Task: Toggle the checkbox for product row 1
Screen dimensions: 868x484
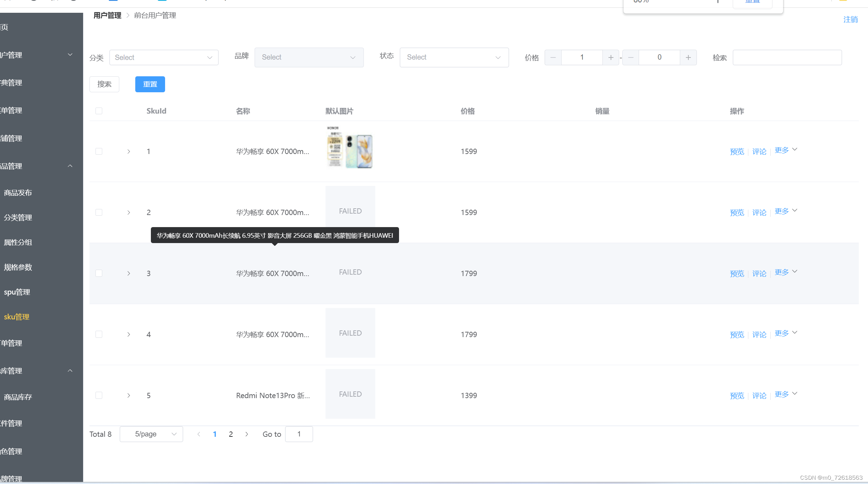Action: [99, 151]
